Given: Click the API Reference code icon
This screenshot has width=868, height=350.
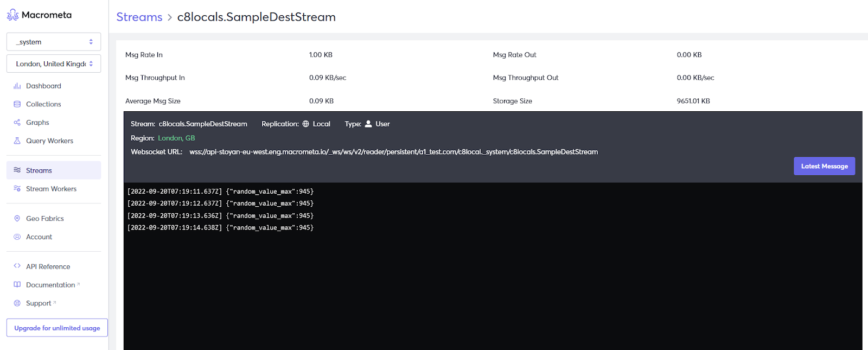Looking at the screenshot, I should pyautogui.click(x=17, y=266).
